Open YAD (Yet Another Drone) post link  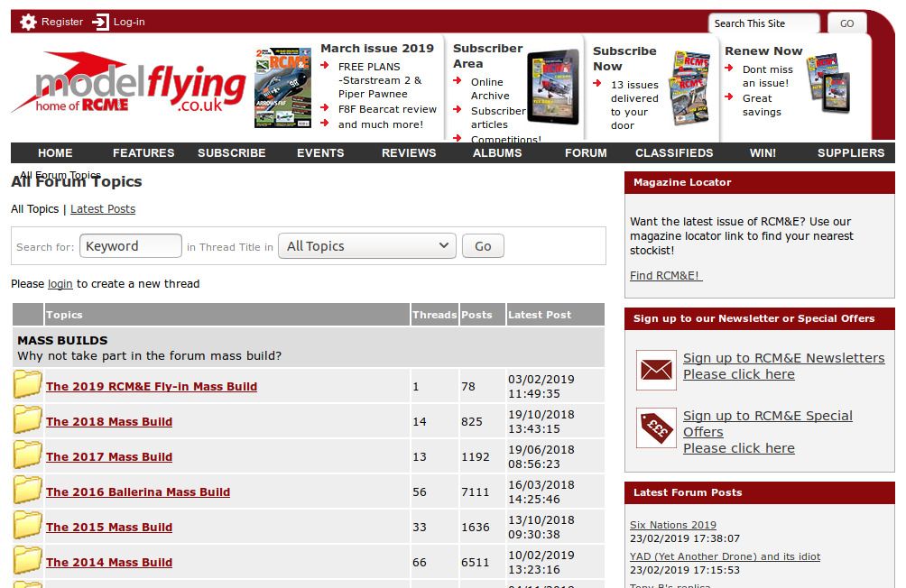pyautogui.click(x=726, y=556)
